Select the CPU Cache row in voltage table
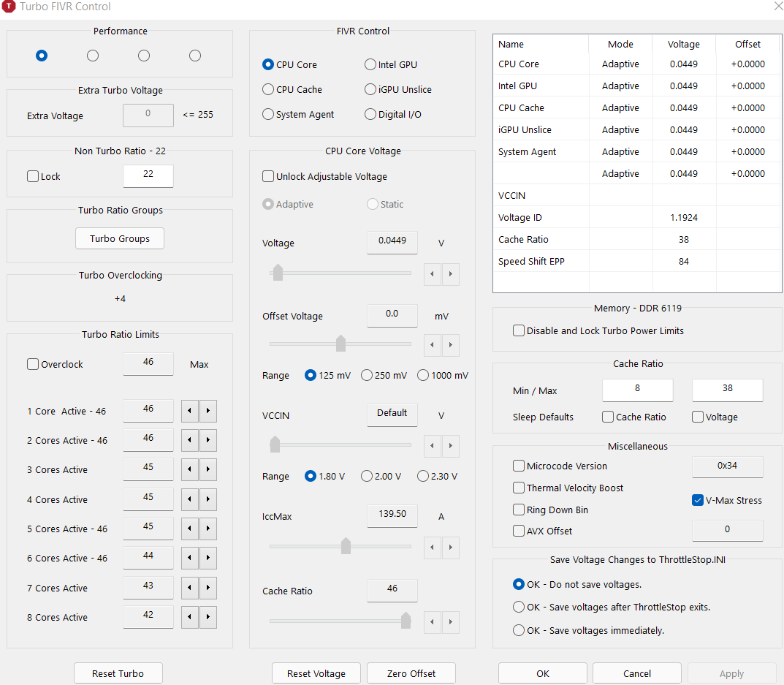 636,107
